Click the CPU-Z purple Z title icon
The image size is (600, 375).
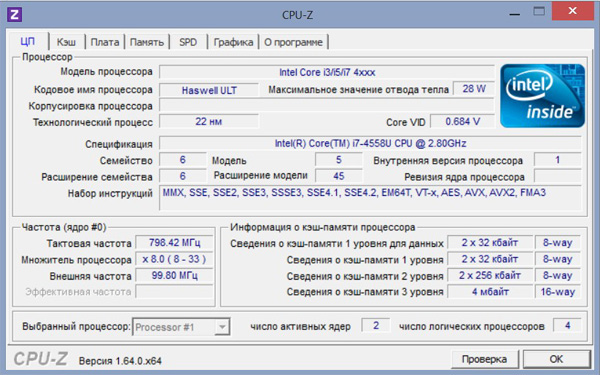pyautogui.click(x=15, y=15)
